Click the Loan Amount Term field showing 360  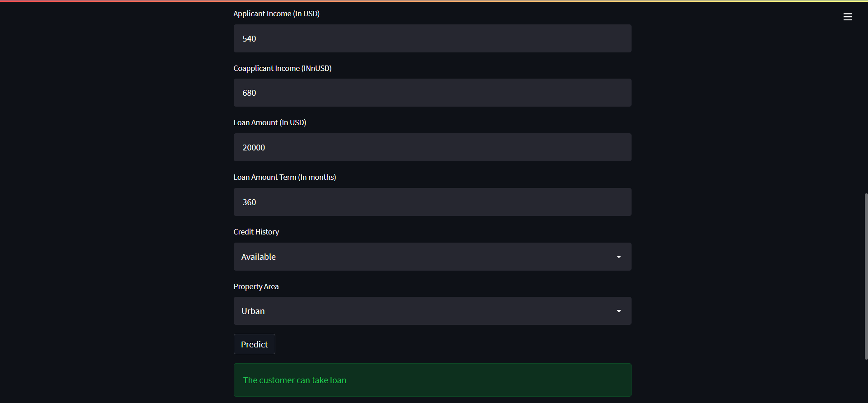(x=432, y=202)
